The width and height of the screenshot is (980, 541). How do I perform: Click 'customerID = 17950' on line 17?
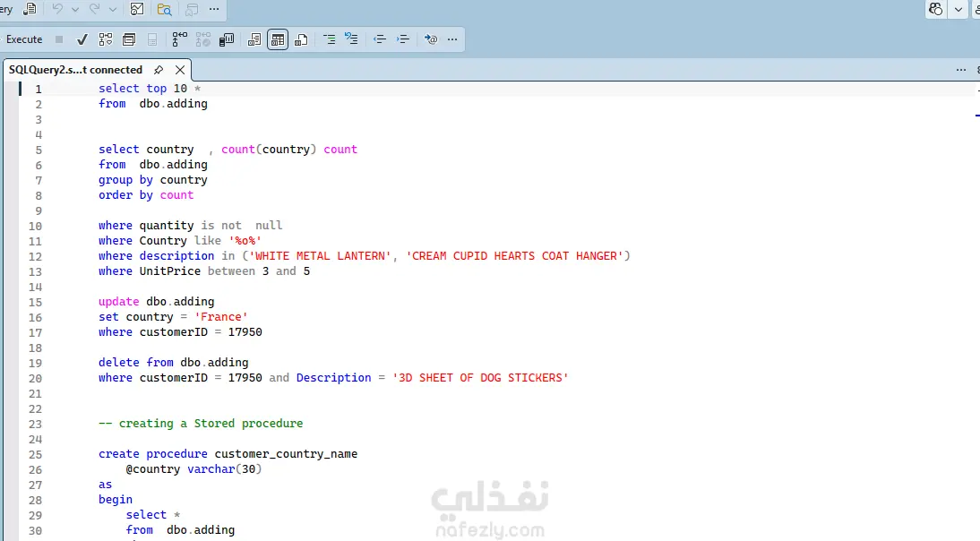pos(201,332)
